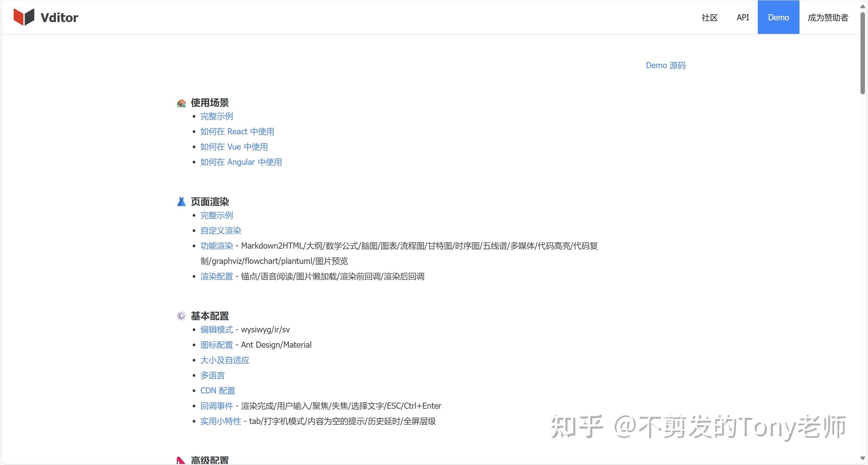Open the API page
The height and width of the screenshot is (465, 868).
[742, 17]
